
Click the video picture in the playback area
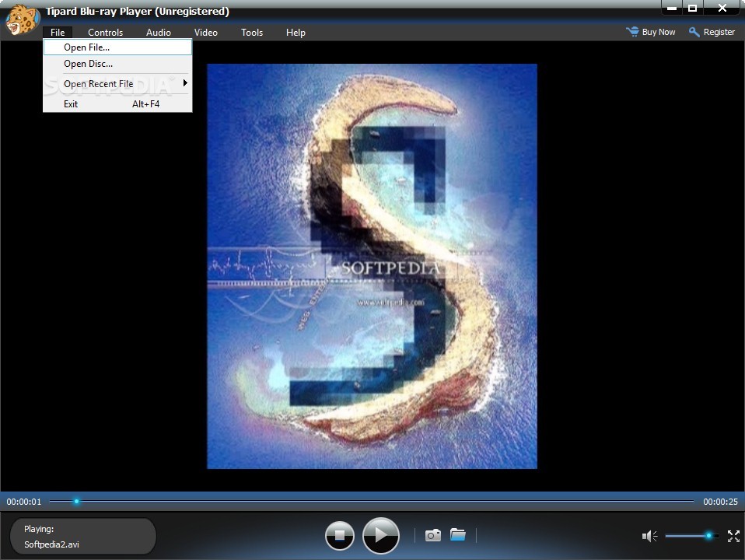click(372, 266)
